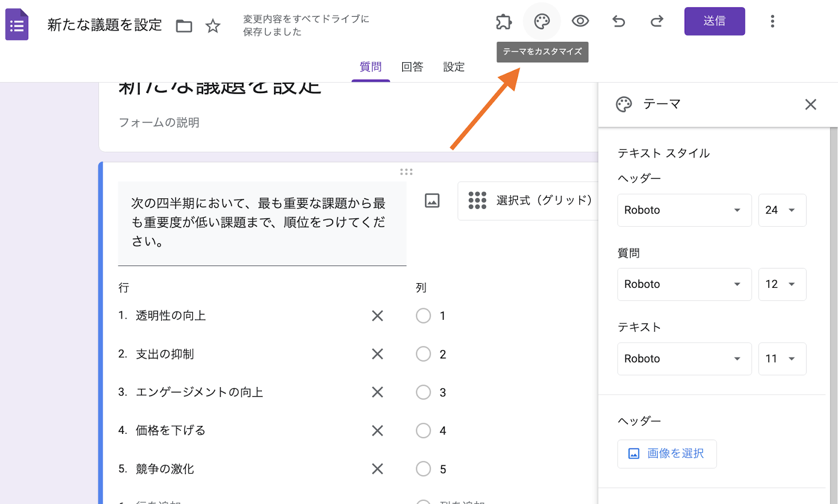This screenshot has width=838, height=504.
Task: Edit column label 1
Action: [443, 316]
